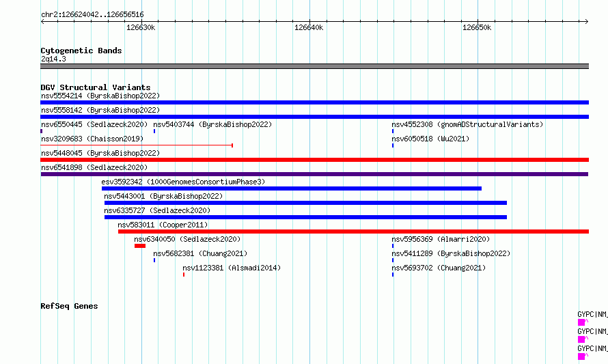Open the nsv5956369 (Almarri2020) label

(x=441, y=239)
